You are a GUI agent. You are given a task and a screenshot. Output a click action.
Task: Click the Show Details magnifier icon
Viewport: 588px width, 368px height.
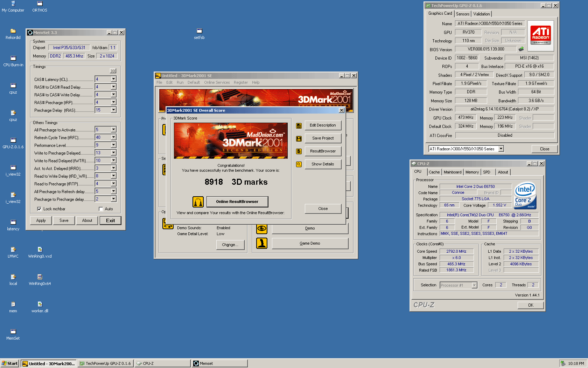click(299, 164)
